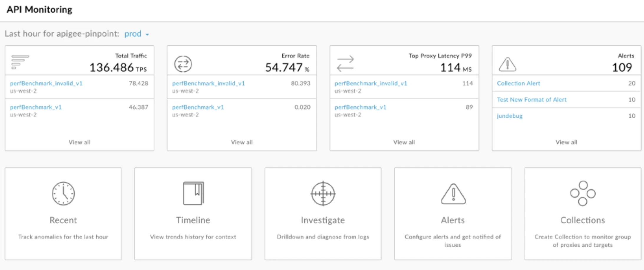This screenshot has height=270, width=644.
Task: Click 'View trends history for context'
Action: (193, 237)
